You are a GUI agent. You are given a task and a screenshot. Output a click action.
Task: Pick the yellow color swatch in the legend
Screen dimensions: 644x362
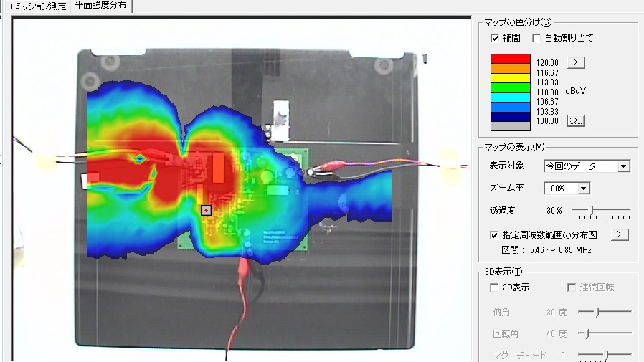point(510,77)
